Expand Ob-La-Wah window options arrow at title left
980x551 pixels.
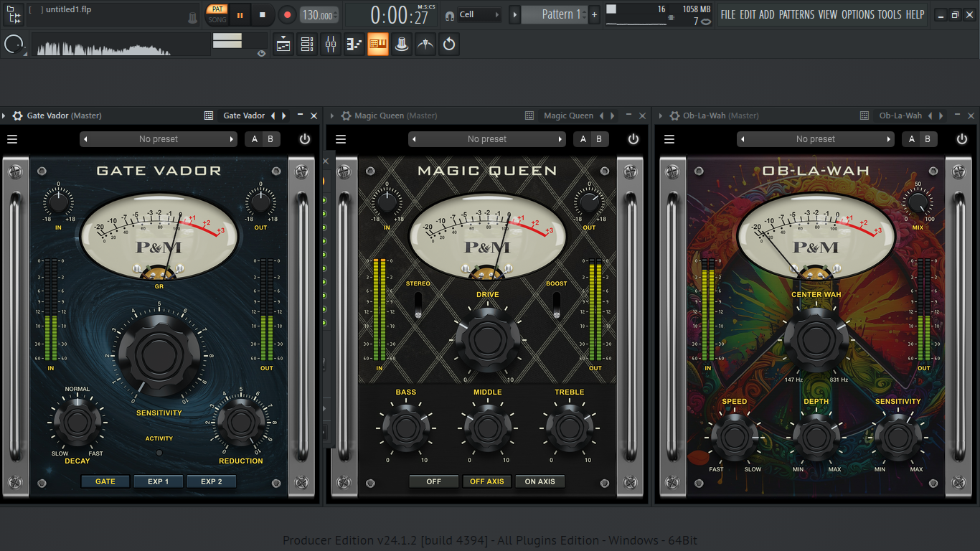click(661, 116)
